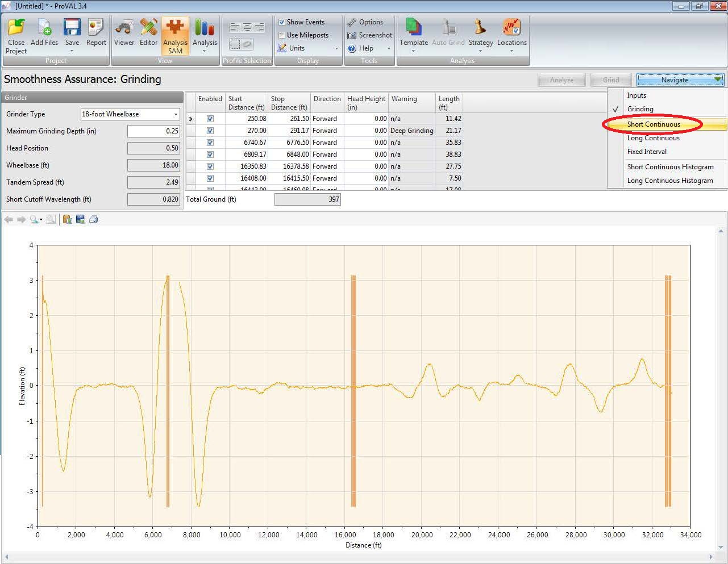Expand the Units dropdown
Viewport: 728px width, 564px height.
[336, 49]
